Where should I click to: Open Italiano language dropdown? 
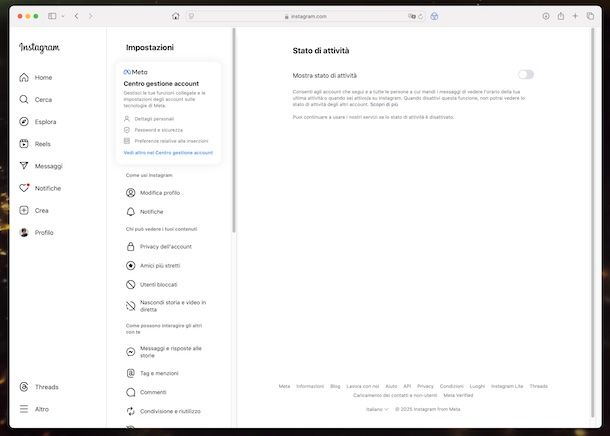click(x=377, y=409)
